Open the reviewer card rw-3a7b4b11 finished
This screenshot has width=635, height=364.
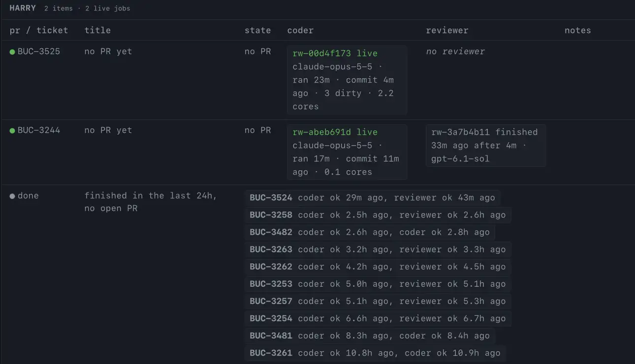click(x=486, y=146)
